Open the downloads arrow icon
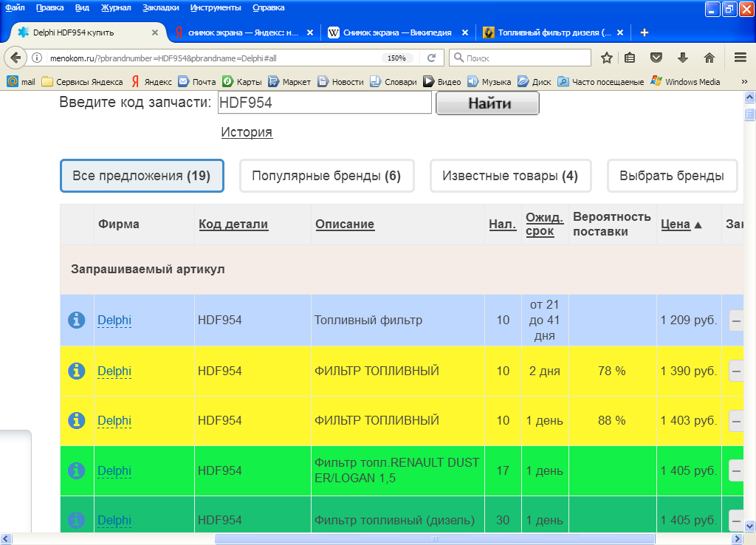Image resolution: width=756 pixels, height=545 pixels. point(683,58)
